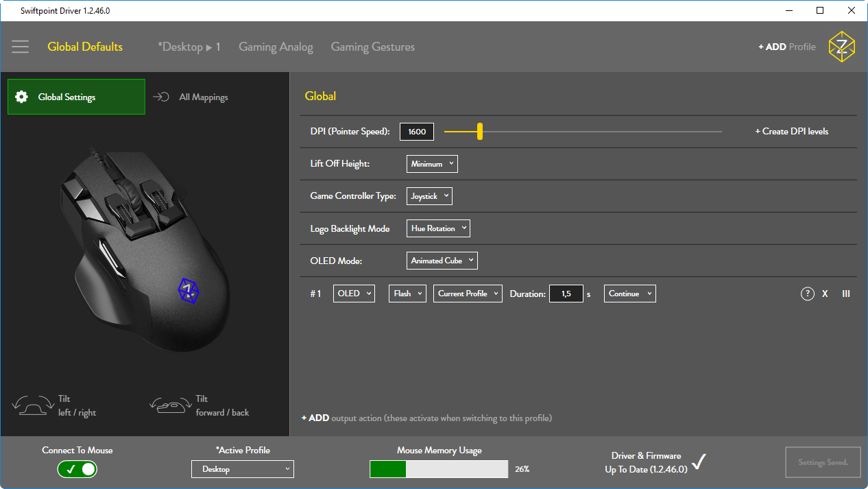Toggle the Connect To Mouse switch
Viewport: 868px width, 489px height.
[77, 469]
